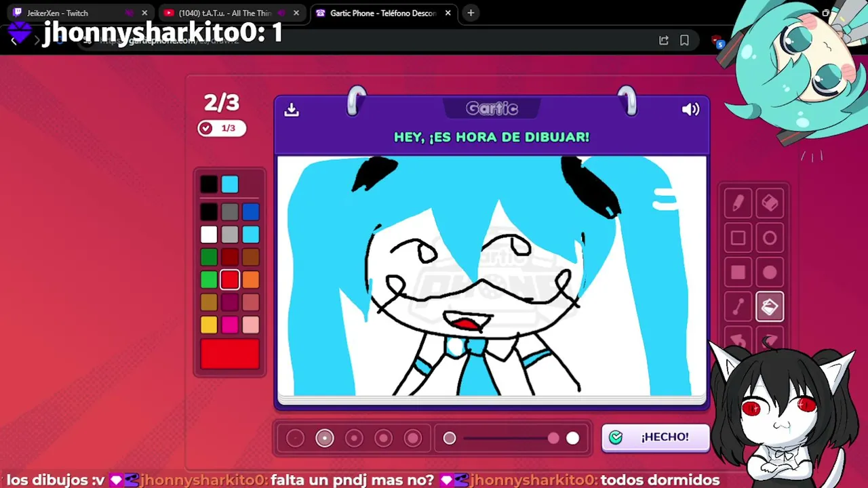Click the "1/3" players-ready indicator

(222, 128)
